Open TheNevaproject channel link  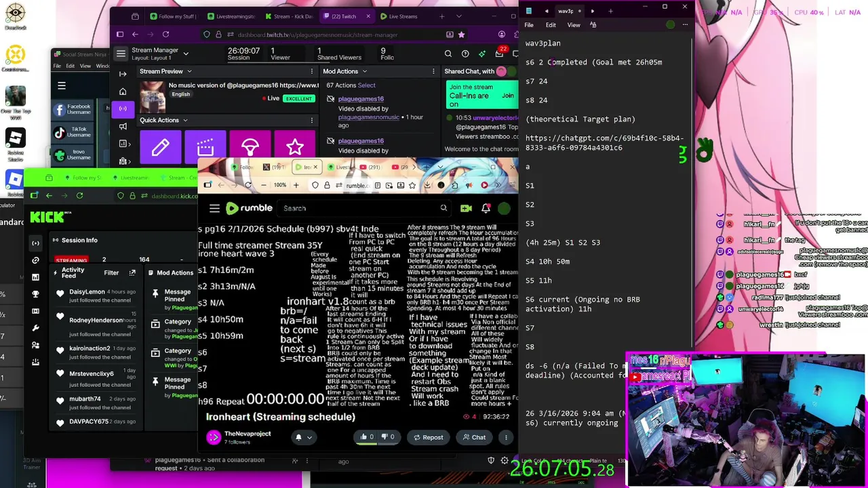(248, 434)
